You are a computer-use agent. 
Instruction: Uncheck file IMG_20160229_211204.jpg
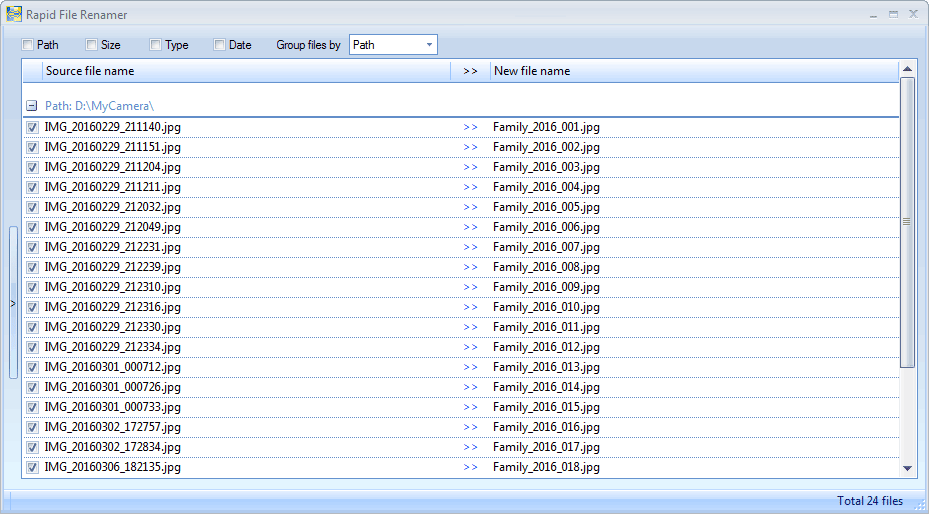point(32,167)
